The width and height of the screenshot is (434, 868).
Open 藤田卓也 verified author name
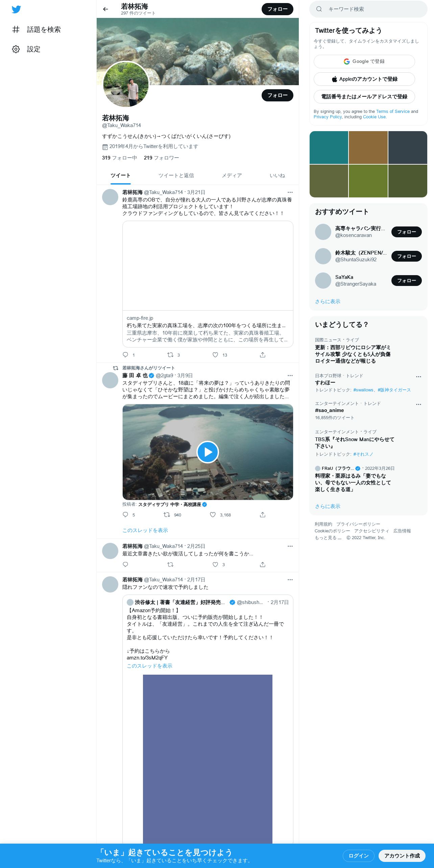tap(138, 376)
